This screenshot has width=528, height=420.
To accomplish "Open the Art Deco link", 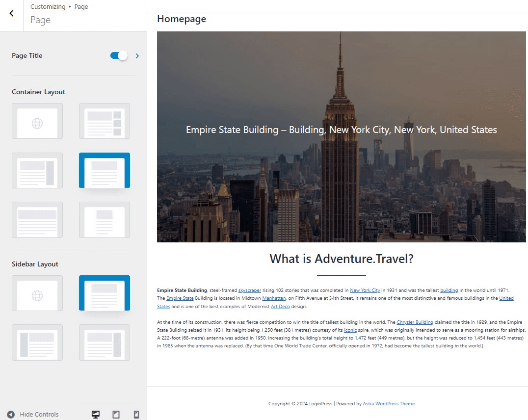I will 280,307.
